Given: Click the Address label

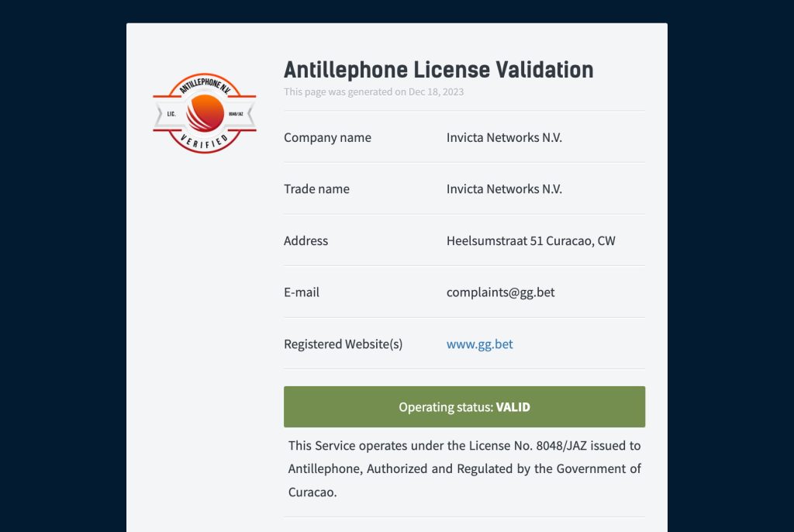Looking at the screenshot, I should pyautogui.click(x=306, y=240).
